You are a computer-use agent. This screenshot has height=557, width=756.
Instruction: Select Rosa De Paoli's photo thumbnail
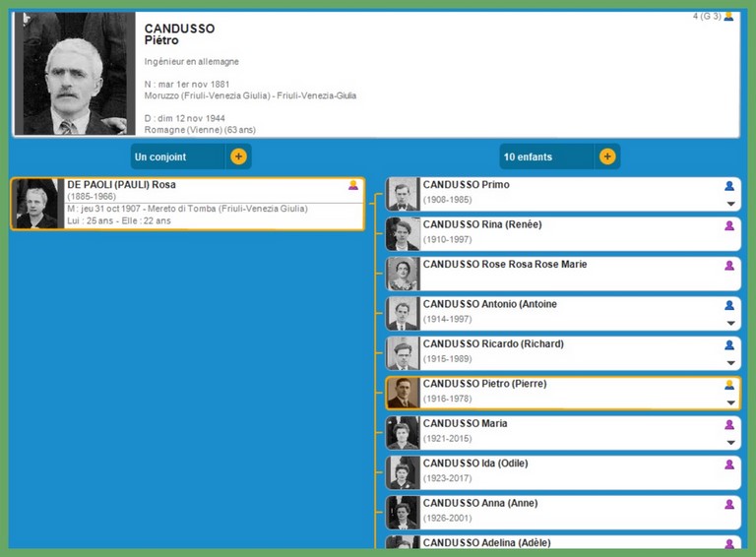[x=37, y=204]
